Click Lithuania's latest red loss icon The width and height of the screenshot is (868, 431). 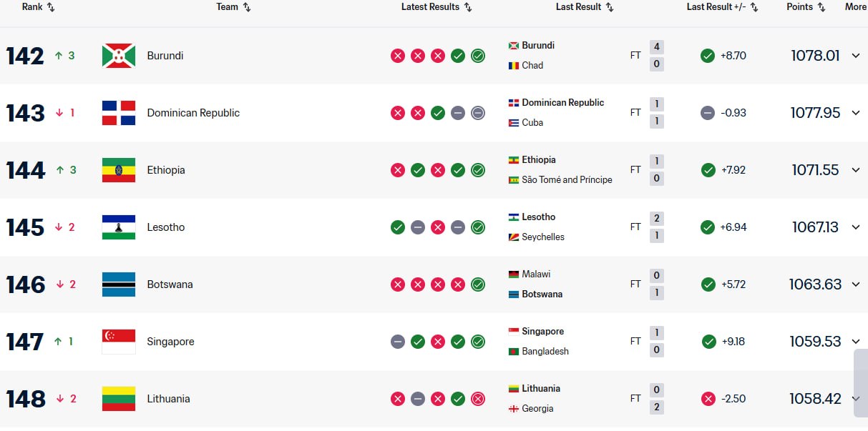click(x=478, y=399)
